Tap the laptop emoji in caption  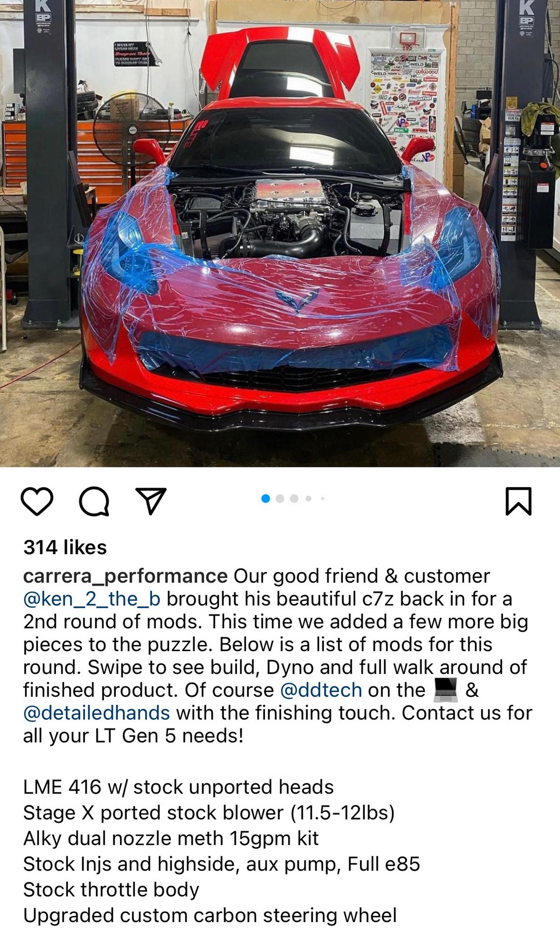pyautogui.click(x=445, y=690)
